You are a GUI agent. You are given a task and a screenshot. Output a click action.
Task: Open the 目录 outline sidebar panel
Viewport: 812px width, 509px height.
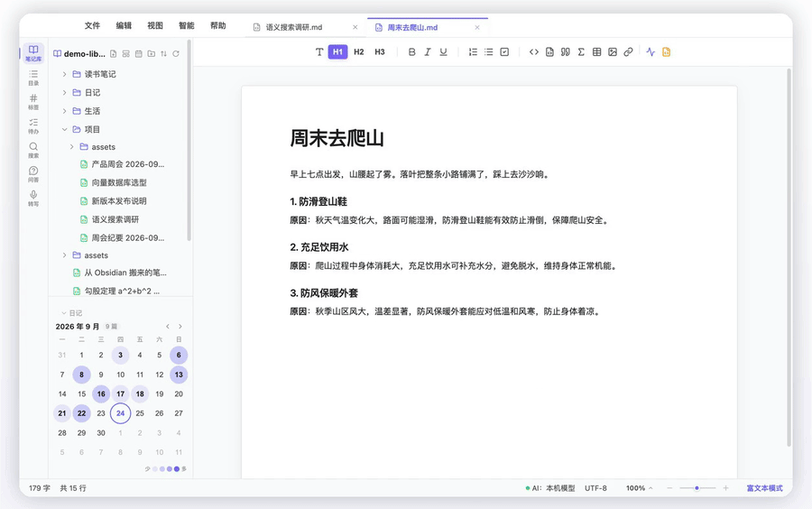[33, 78]
